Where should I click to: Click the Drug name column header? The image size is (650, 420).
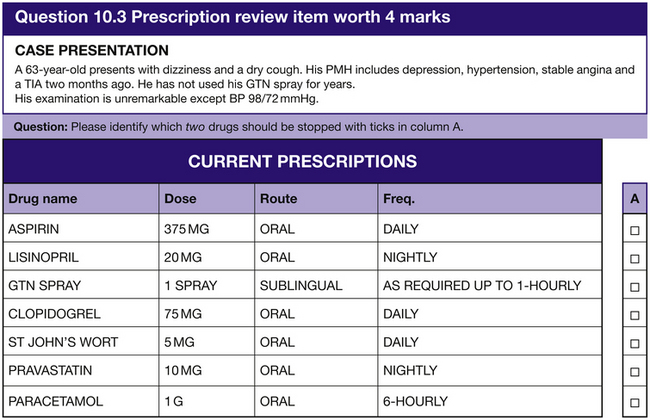pos(42,199)
